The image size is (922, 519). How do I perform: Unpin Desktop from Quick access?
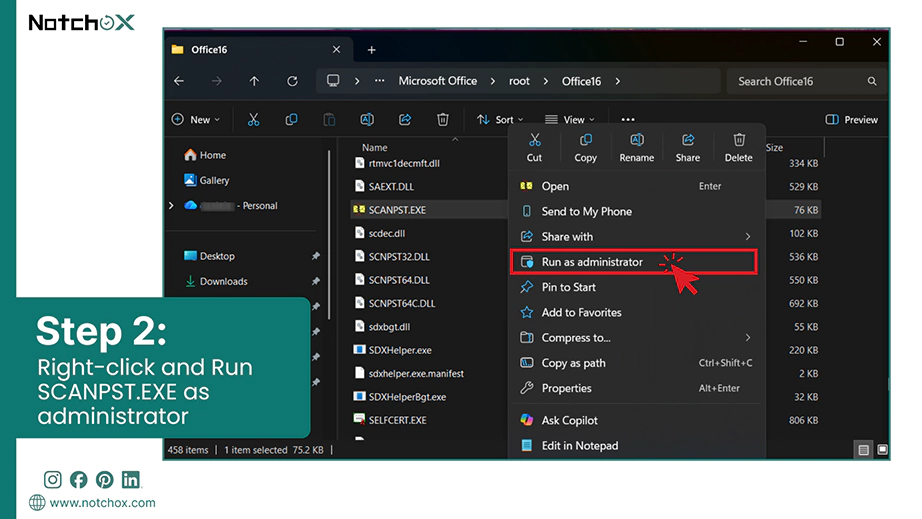[316, 256]
